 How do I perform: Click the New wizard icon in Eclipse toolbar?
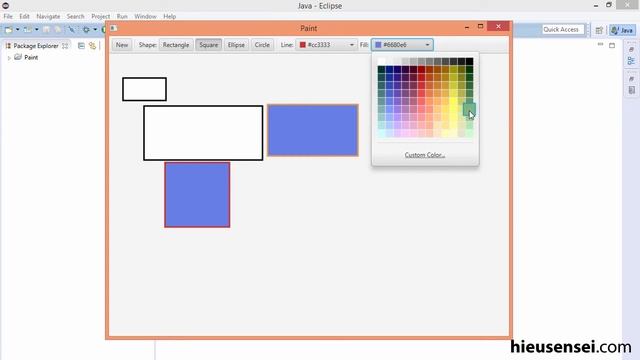[9, 30]
